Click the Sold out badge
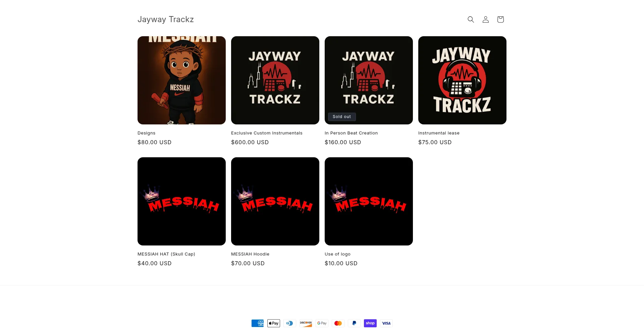644x333 pixels. point(342,117)
